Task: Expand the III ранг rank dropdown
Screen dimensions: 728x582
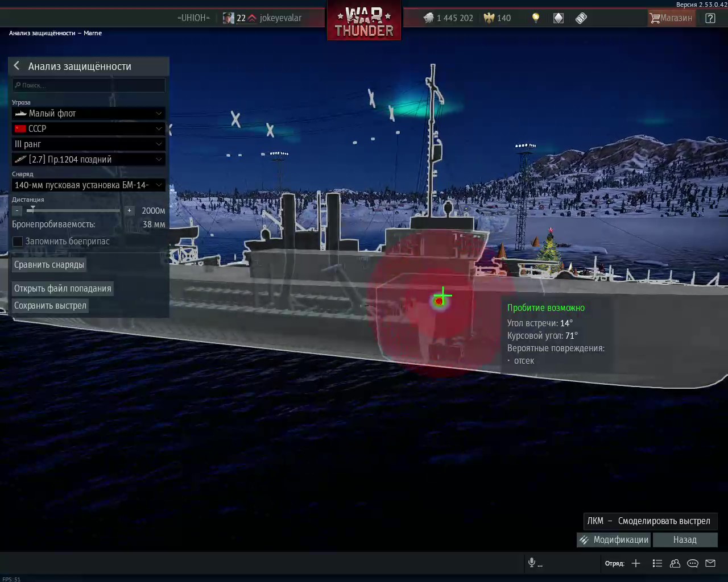Action: [x=89, y=144]
